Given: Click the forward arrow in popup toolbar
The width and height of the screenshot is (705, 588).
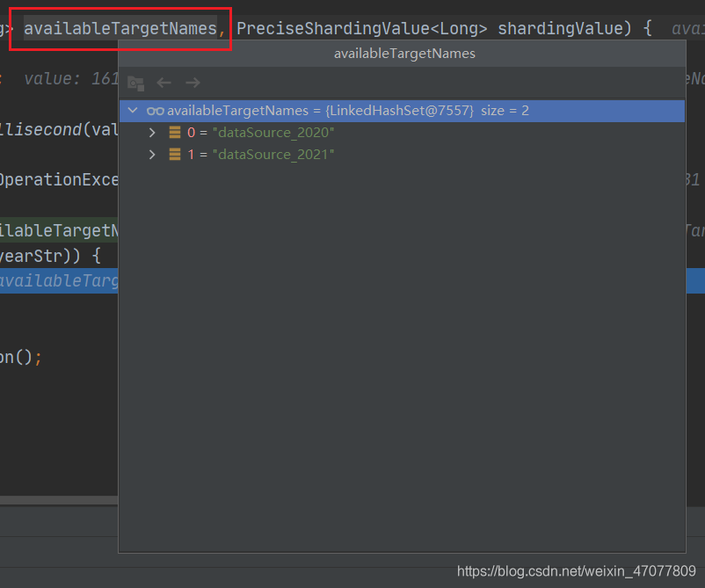Looking at the screenshot, I should tap(193, 83).
